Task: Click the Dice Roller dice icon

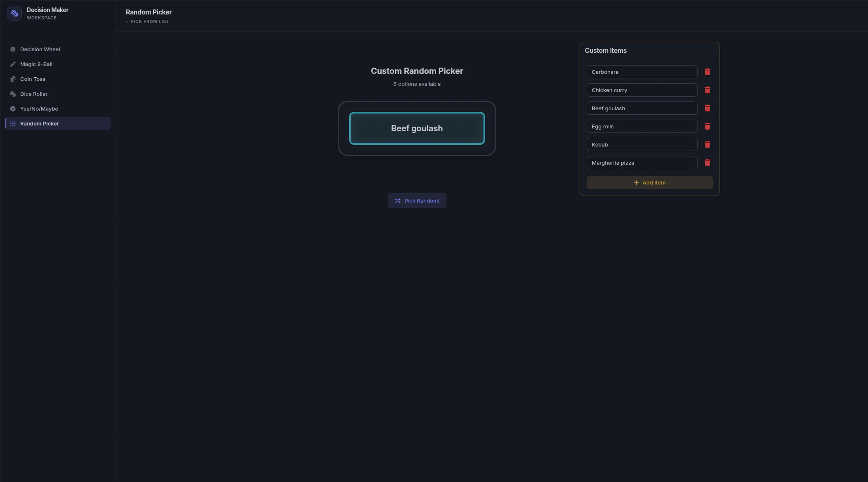Action: tap(13, 94)
